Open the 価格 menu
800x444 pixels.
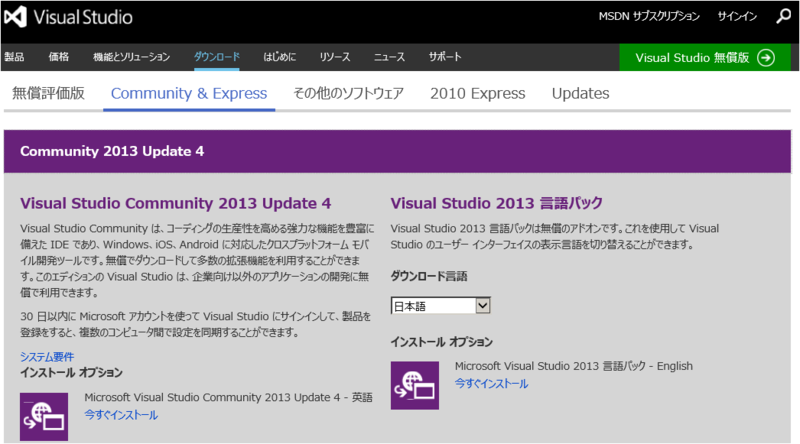(x=59, y=57)
